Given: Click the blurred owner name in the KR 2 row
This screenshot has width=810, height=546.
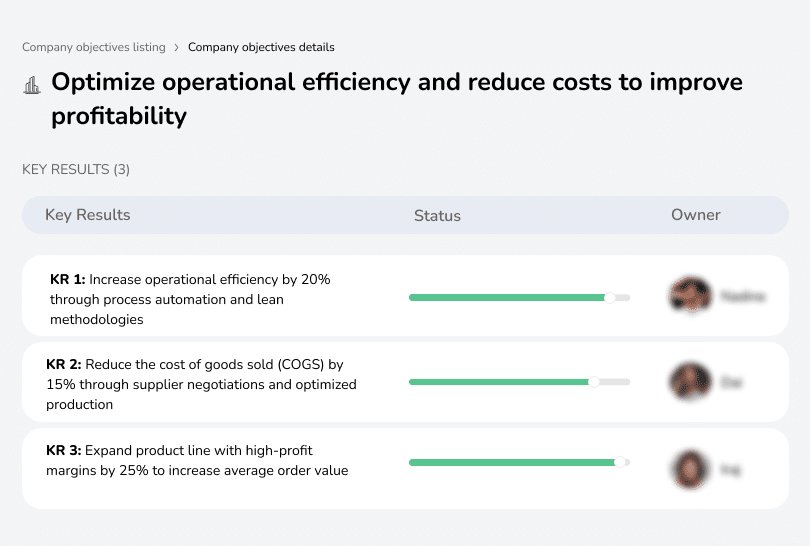Looking at the screenshot, I should point(731,382).
